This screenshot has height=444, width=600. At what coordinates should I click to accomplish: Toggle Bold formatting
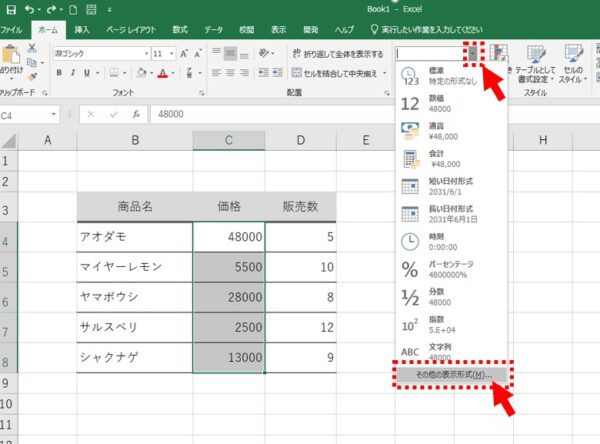(59, 72)
